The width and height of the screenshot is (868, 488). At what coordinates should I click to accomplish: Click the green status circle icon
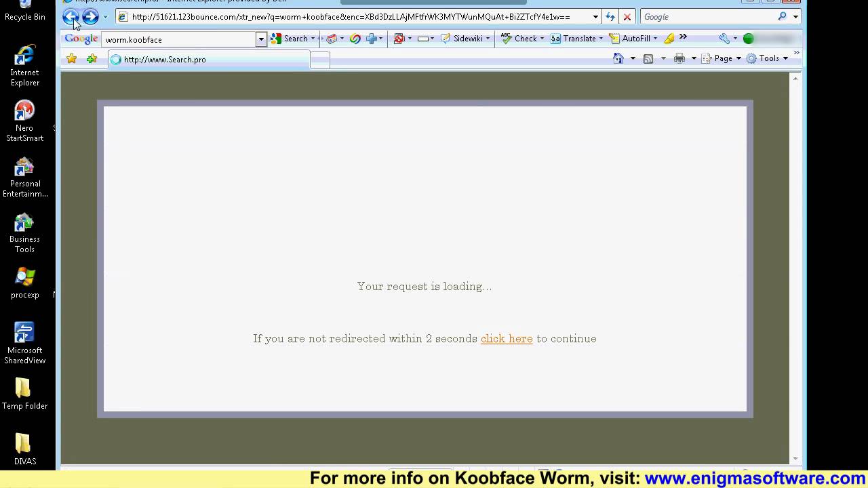pos(749,39)
